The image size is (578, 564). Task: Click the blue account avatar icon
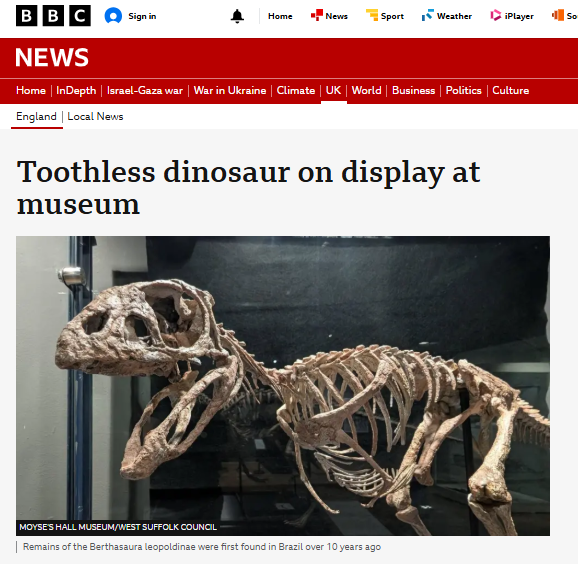113,16
